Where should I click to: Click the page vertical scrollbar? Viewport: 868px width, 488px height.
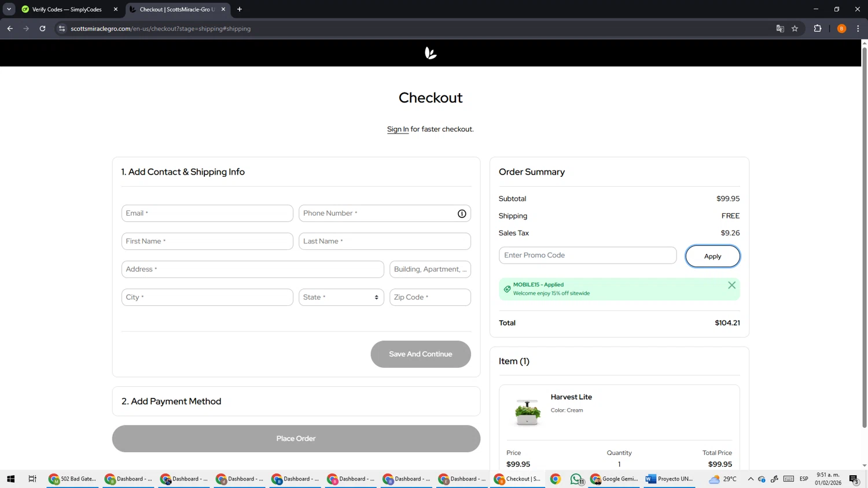(x=864, y=237)
